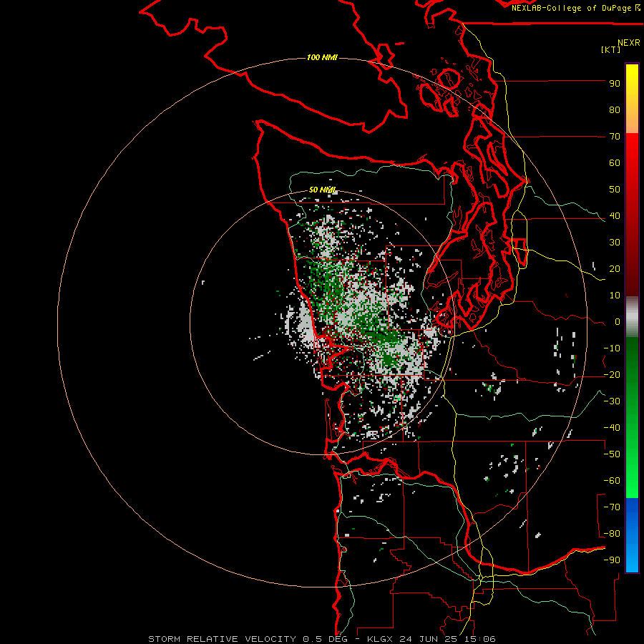Click the -90 knot label on color scale
The width and height of the screenshot is (644, 644).
point(612,560)
